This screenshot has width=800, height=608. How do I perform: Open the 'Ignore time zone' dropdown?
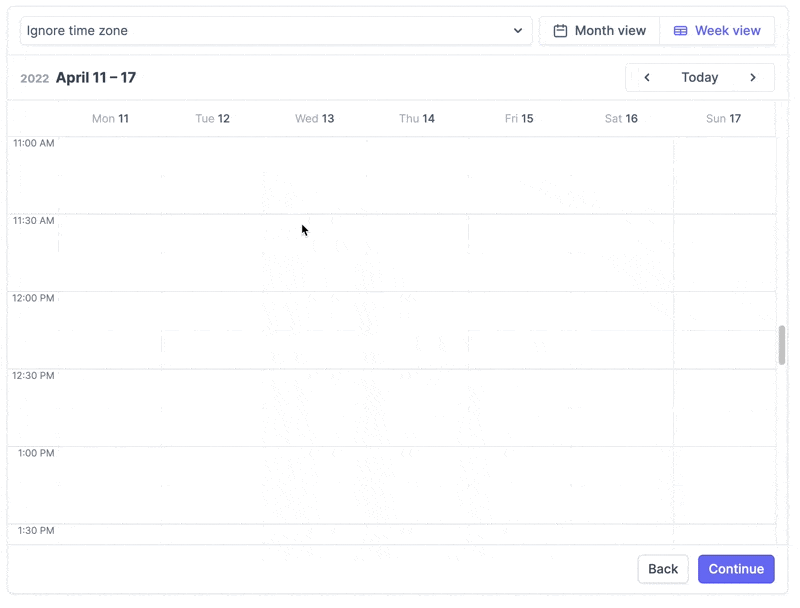276,31
